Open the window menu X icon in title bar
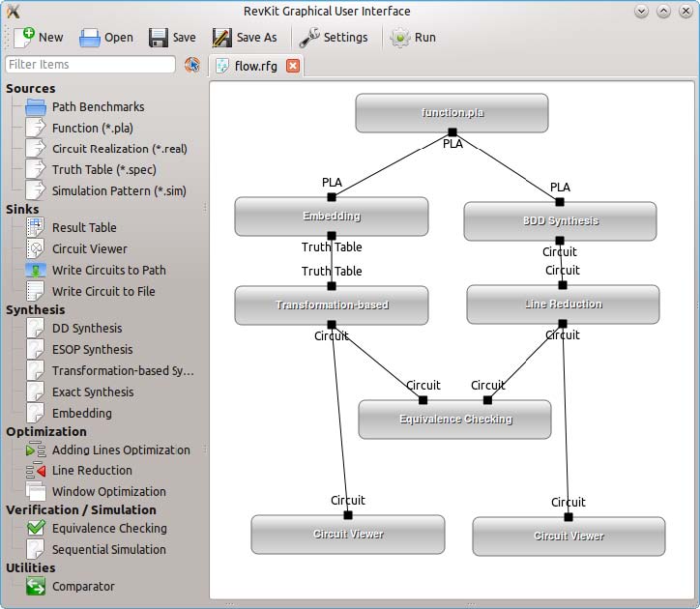Viewport: 700px width, 609px height. tap(13, 12)
